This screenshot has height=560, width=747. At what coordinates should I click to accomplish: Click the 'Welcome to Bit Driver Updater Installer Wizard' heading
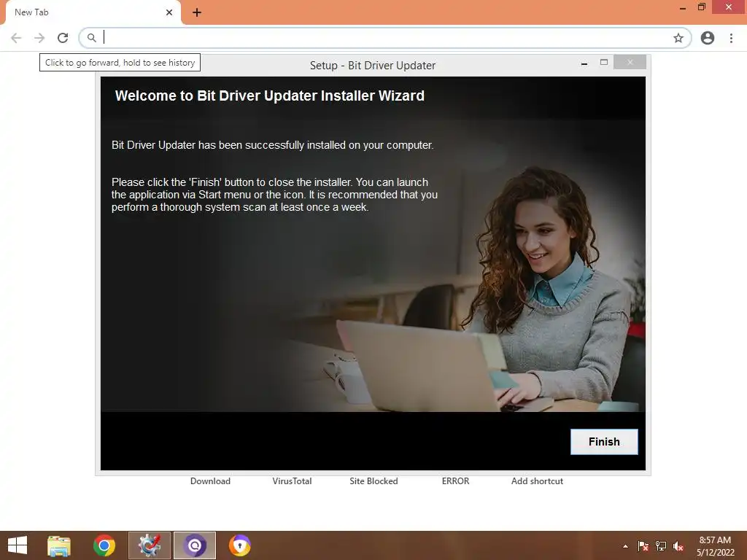[x=270, y=96]
